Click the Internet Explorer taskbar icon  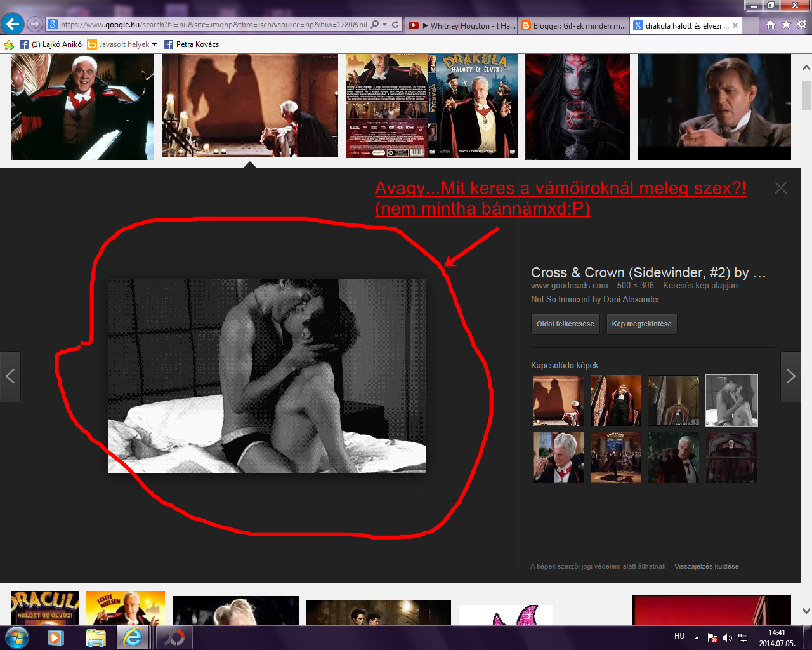point(133,637)
